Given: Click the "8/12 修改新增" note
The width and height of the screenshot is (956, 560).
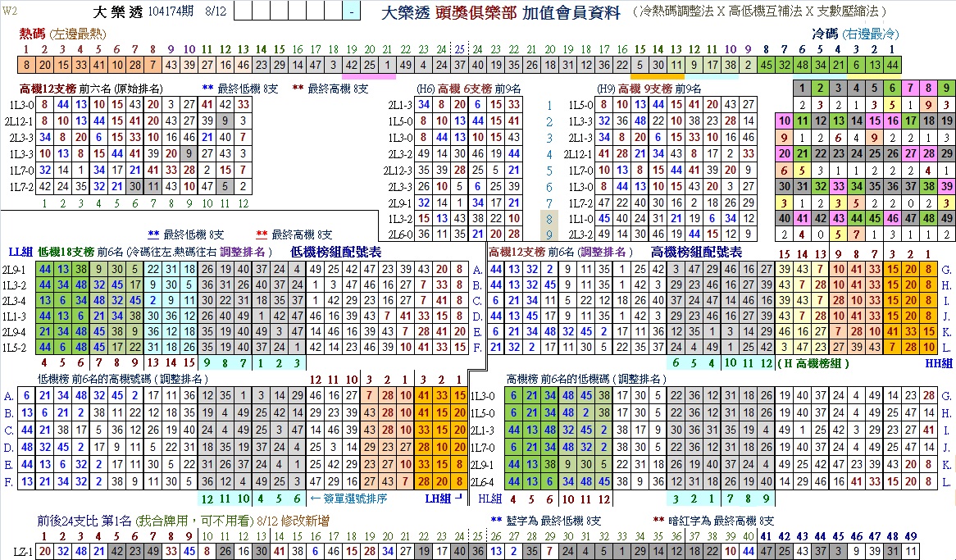Looking at the screenshot, I should coord(294,521).
